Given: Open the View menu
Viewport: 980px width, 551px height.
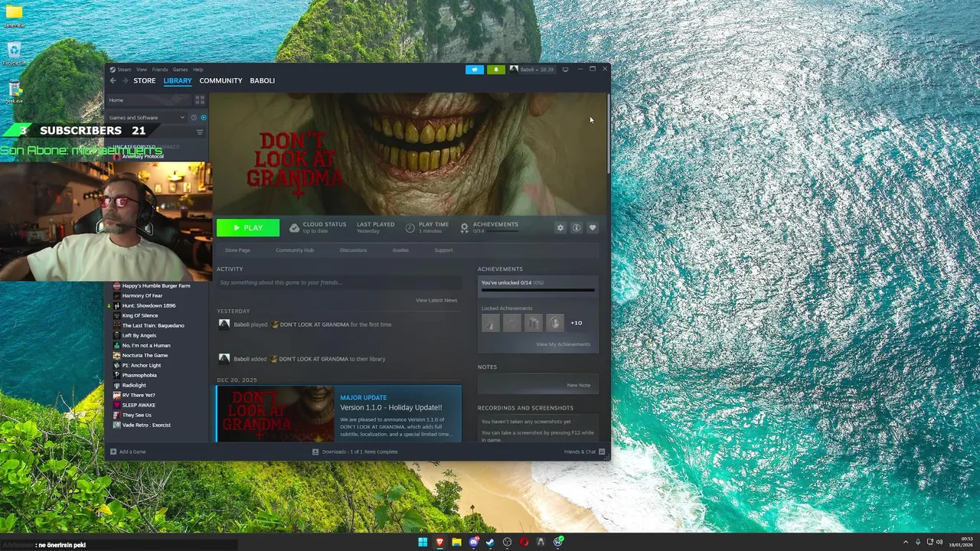Looking at the screenshot, I should pyautogui.click(x=142, y=70).
